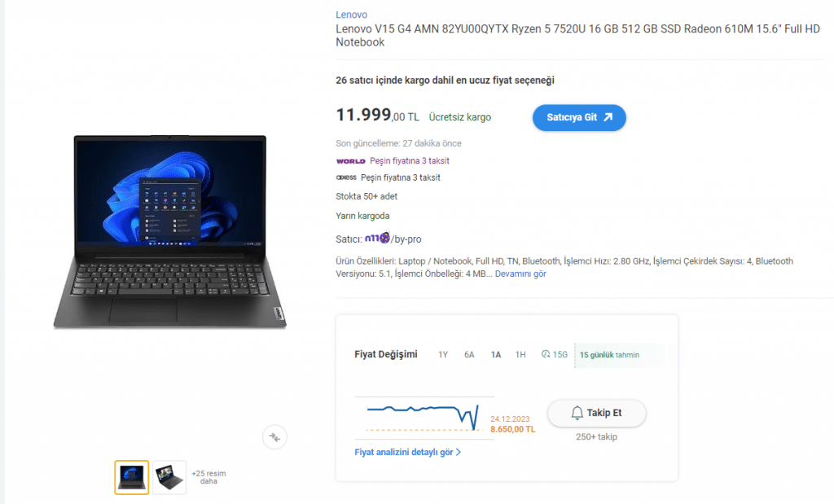Switch to the 1H price range
Screen dimensions: 834x504
pyautogui.click(x=520, y=355)
